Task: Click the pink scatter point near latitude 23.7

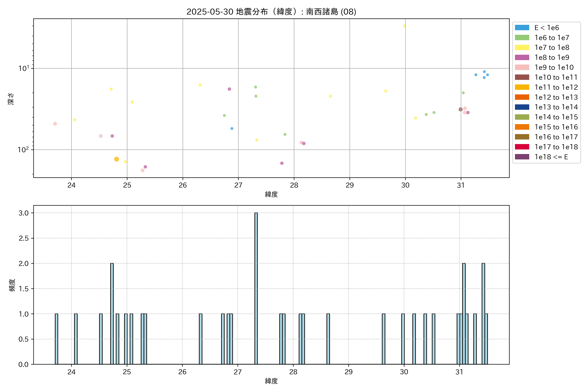Action: tap(55, 124)
